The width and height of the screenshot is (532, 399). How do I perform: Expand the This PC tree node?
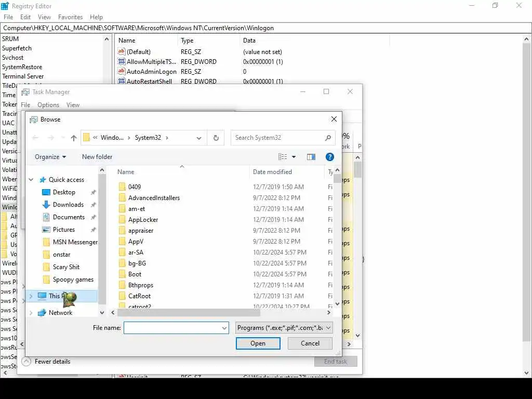[31, 296]
